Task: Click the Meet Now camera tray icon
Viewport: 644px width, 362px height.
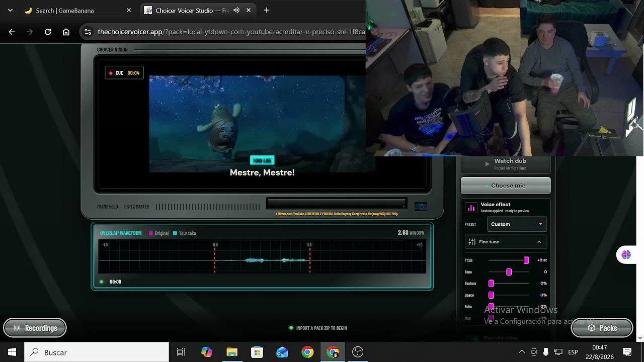Action: 534,352
